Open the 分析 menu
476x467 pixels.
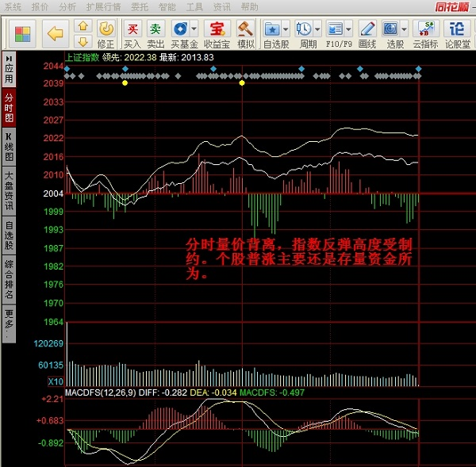(x=67, y=7)
